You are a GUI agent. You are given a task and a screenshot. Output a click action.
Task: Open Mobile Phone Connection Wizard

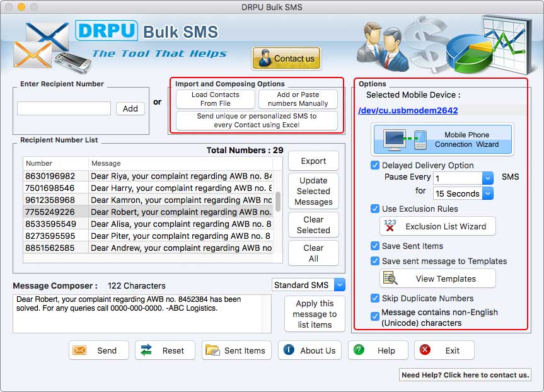tap(443, 139)
